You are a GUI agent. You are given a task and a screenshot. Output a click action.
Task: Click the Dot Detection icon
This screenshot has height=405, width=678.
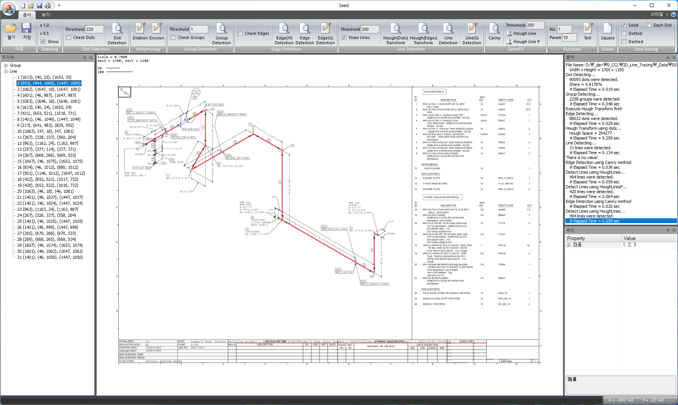coord(117,33)
